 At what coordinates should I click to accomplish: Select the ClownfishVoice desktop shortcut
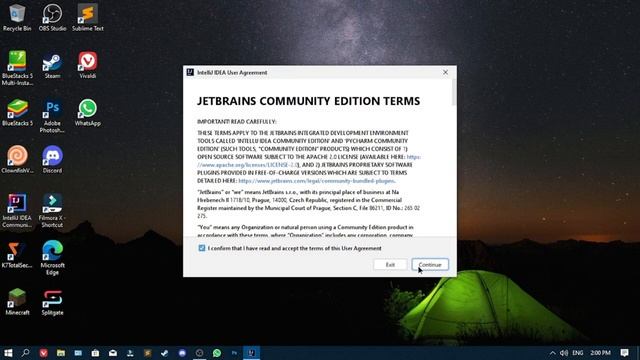17,160
